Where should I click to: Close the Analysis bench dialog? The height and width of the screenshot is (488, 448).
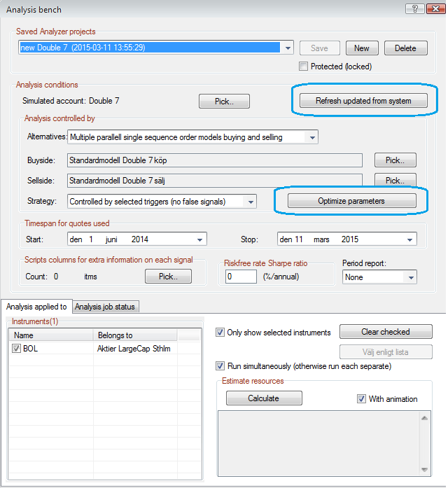click(x=435, y=8)
